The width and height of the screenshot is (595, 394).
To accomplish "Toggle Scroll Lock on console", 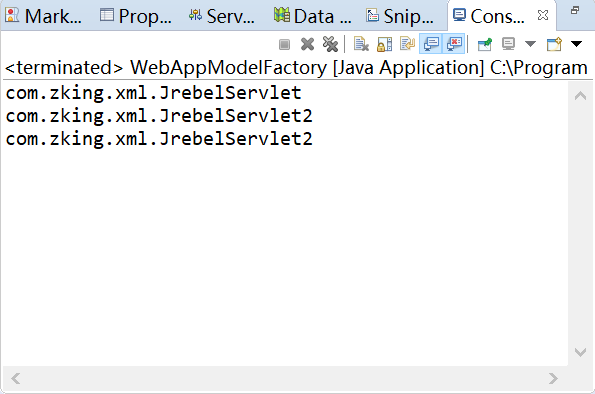I will pos(384,44).
